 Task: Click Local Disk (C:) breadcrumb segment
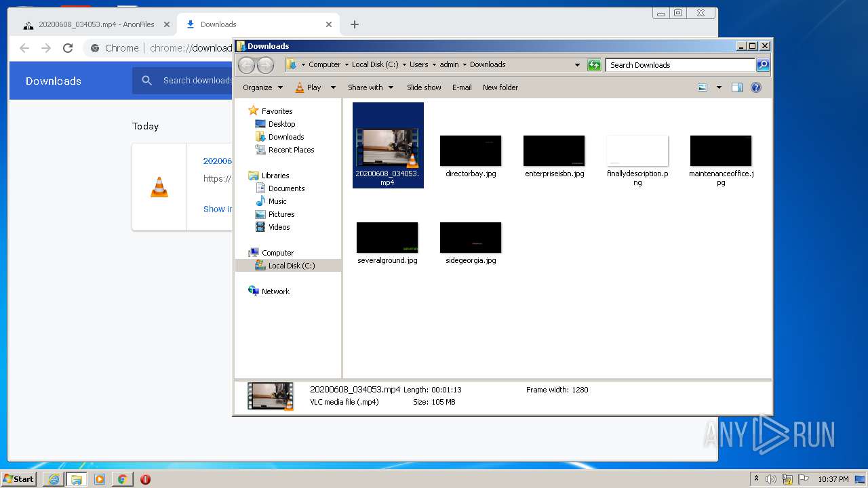point(375,65)
